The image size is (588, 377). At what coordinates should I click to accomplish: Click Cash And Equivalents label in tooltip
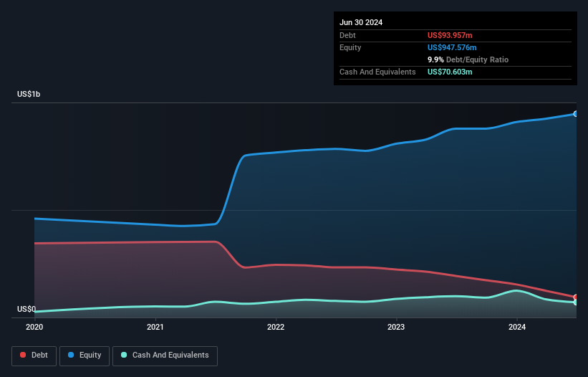tap(377, 72)
